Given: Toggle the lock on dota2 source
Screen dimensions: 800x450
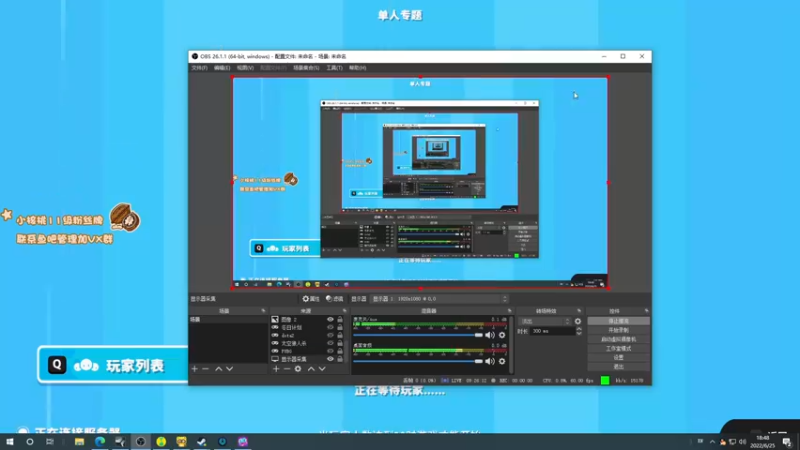Looking at the screenshot, I should [340, 335].
